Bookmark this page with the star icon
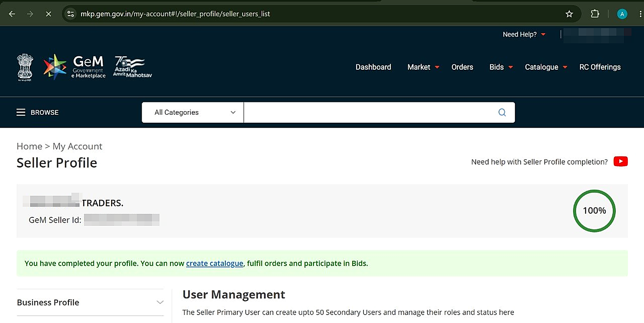644x323 pixels. [569, 14]
